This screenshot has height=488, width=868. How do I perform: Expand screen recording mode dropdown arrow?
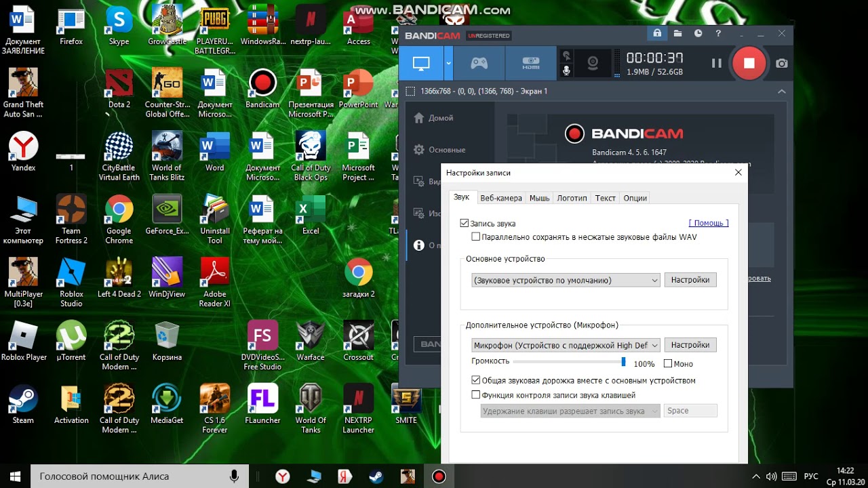tap(448, 64)
